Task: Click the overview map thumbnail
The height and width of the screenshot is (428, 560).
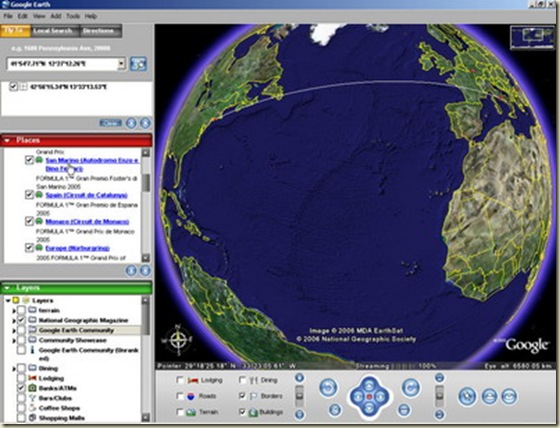Action: 532,37
